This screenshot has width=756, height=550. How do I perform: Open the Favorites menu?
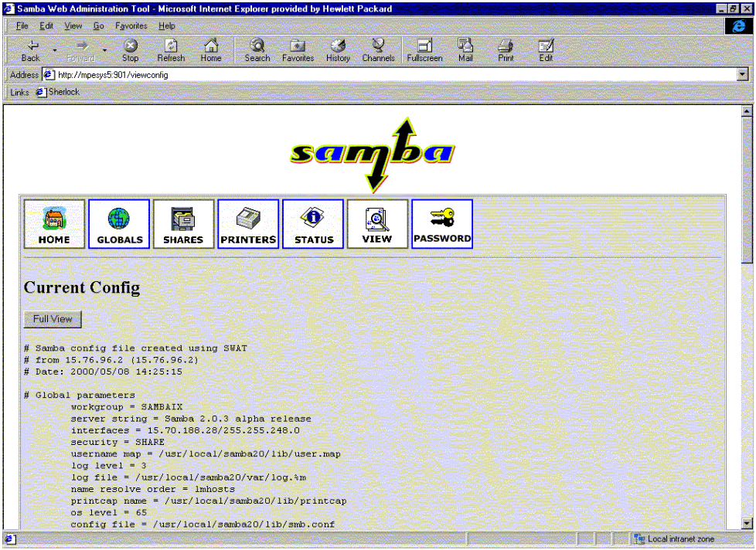131,26
